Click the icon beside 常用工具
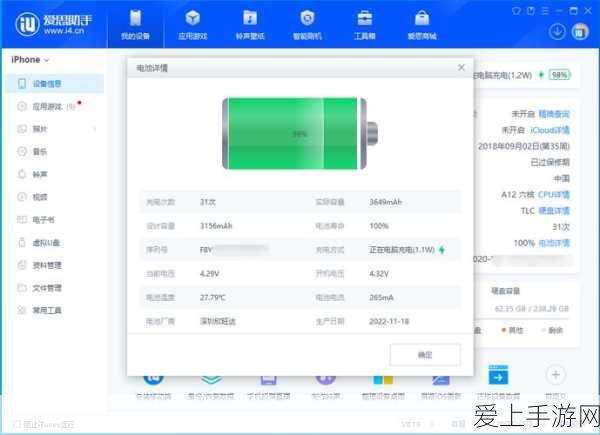This screenshot has width=600, height=435. 22,310
